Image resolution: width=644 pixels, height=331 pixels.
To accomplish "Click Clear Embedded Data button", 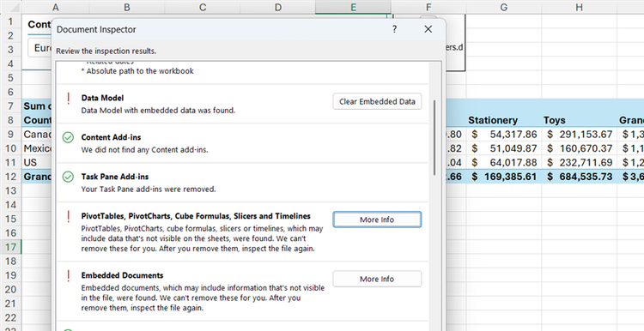I will (377, 102).
